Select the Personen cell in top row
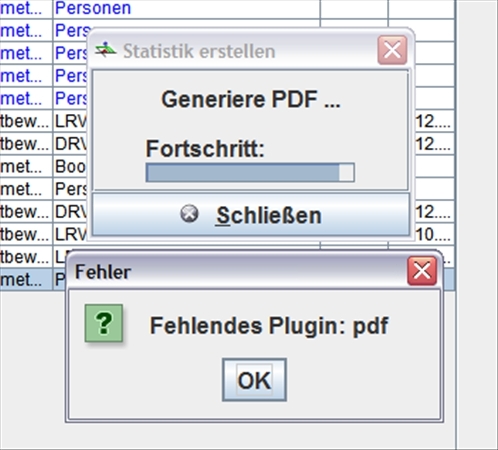This screenshot has height=450, width=498. click(x=187, y=8)
